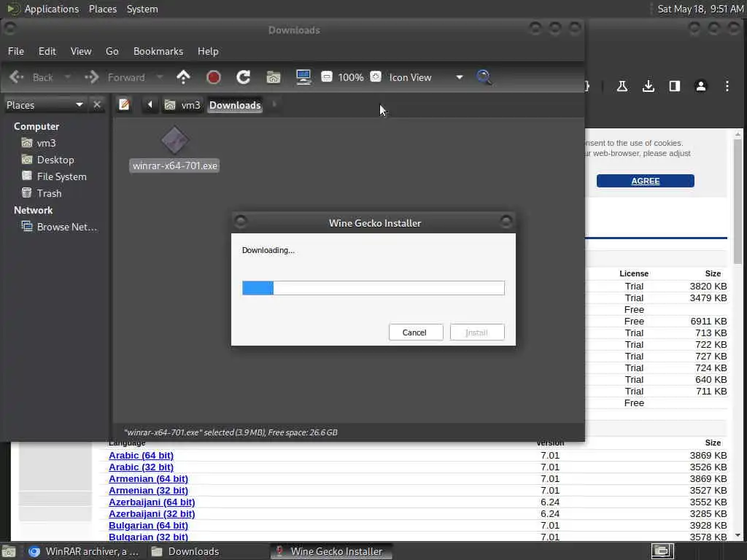Click Downloads path bar button
The width and height of the screenshot is (747, 560).
(235, 105)
